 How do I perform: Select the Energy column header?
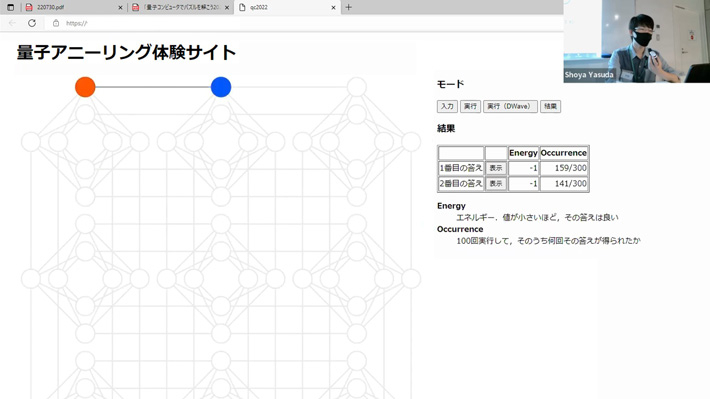523,153
